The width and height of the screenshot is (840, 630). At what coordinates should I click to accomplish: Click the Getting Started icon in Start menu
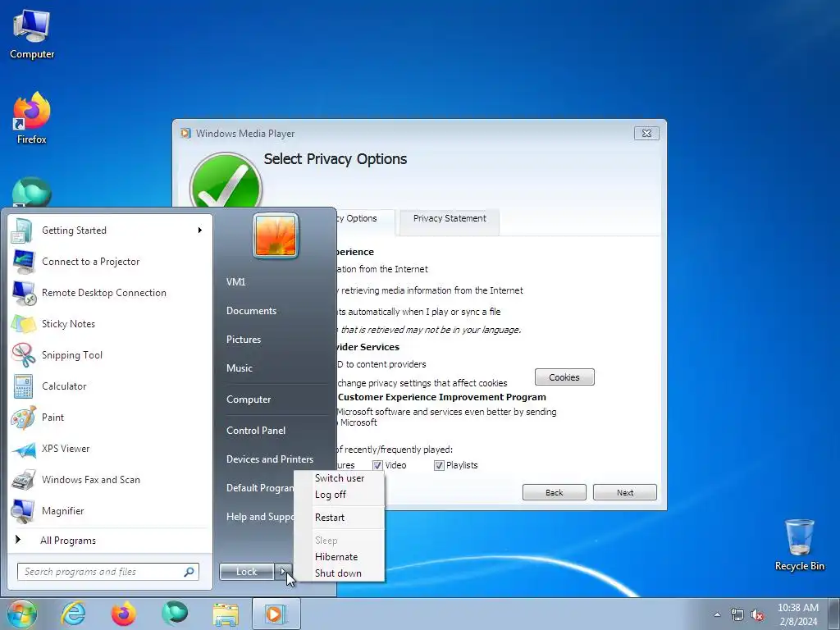click(x=22, y=231)
